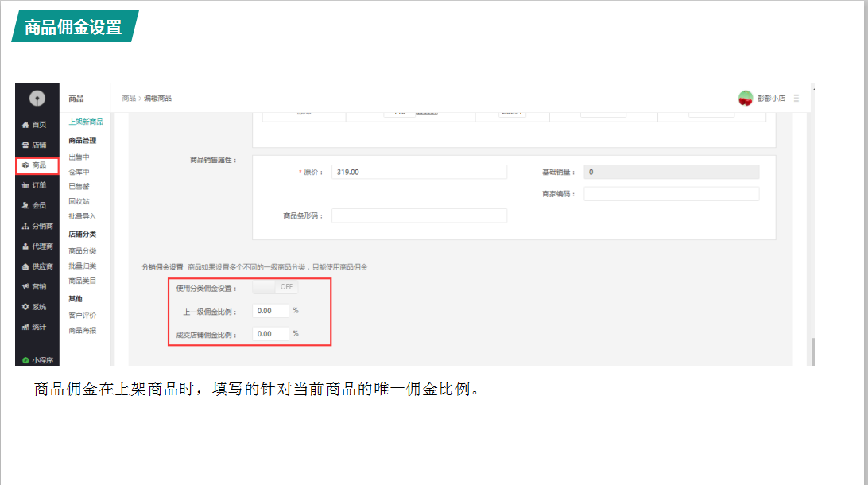The width and height of the screenshot is (868, 485).
Task: Open 回收站 in the product submenu
Action: coord(79,201)
